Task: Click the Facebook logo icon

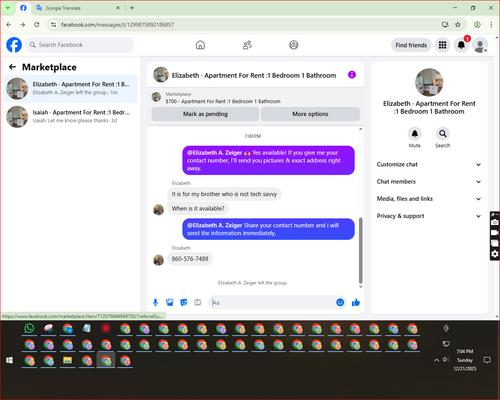Action: (x=14, y=45)
